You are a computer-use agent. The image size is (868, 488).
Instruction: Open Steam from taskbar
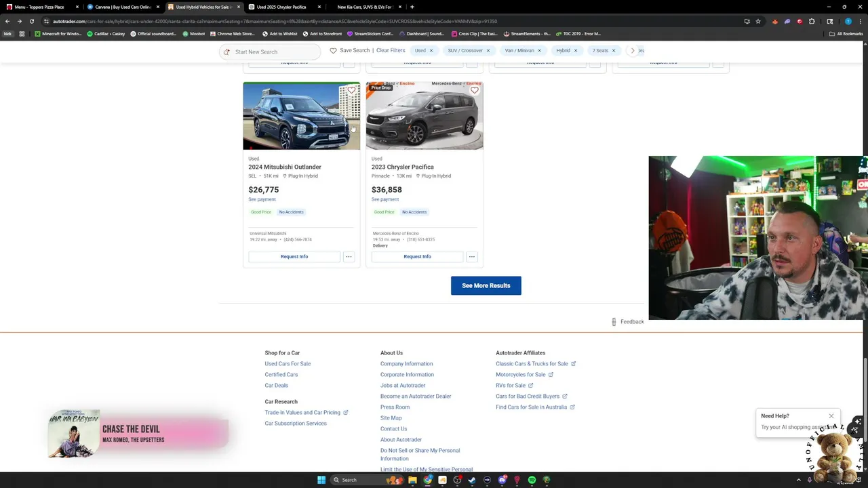click(472, 480)
